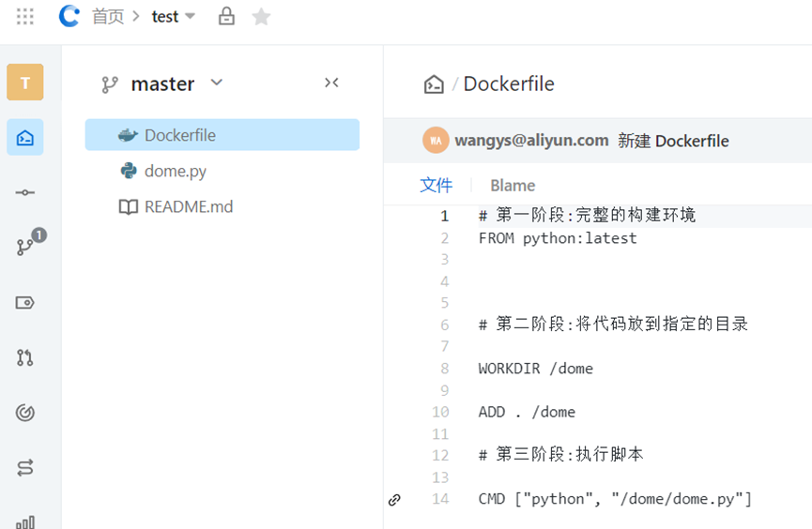This screenshot has width=812, height=529.
Task: Select the 文件 tab
Action: 436,186
